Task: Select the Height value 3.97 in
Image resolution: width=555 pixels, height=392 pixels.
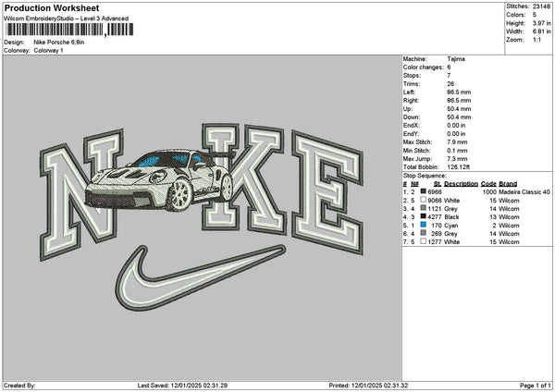Action: coord(541,23)
